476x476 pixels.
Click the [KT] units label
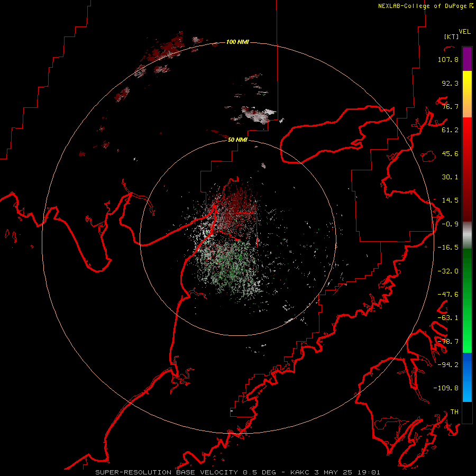(x=451, y=36)
